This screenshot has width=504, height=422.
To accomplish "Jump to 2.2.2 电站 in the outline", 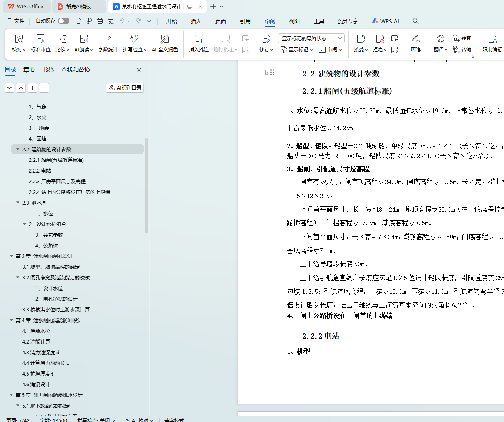I will (40, 171).
